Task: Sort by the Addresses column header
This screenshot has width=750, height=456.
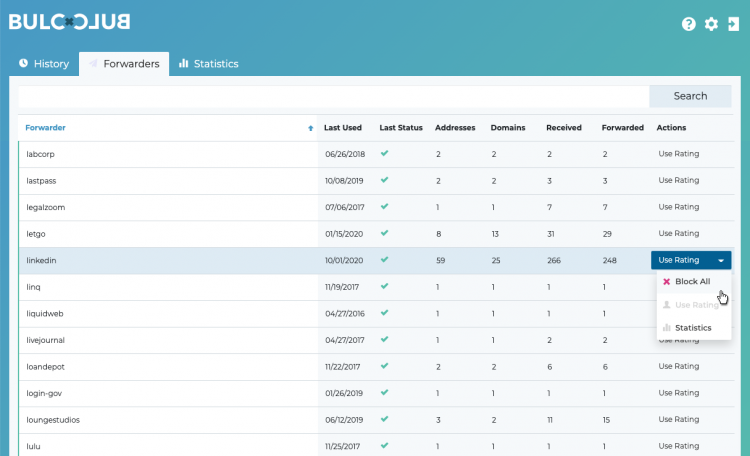Action: pyautogui.click(x=455, y=128)
